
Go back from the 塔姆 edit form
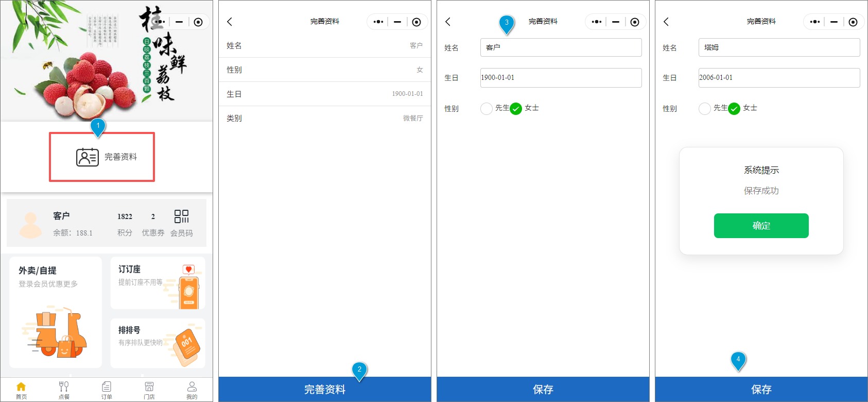[x=666, y=22]
